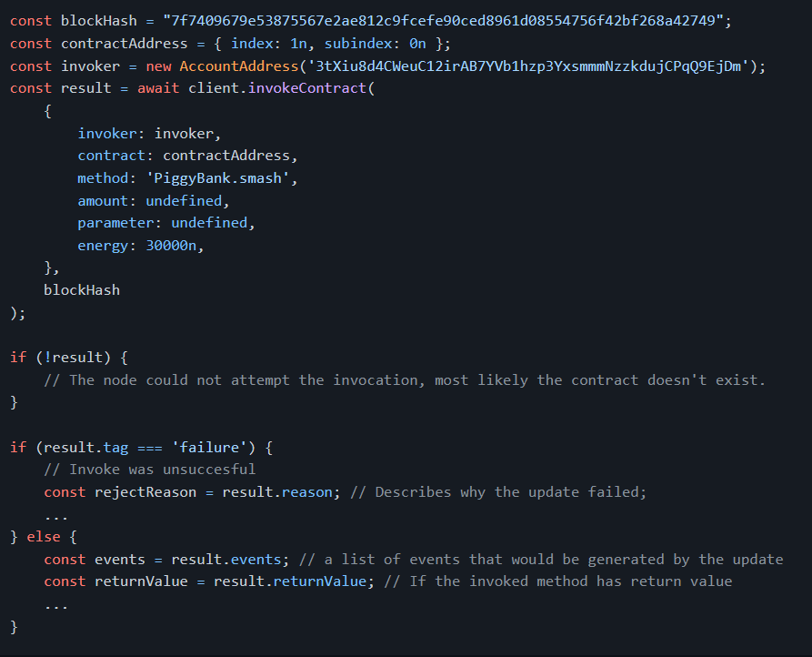Click the !result condition
Viewport: 812px width, 657px height.
[x=73, y=358]
